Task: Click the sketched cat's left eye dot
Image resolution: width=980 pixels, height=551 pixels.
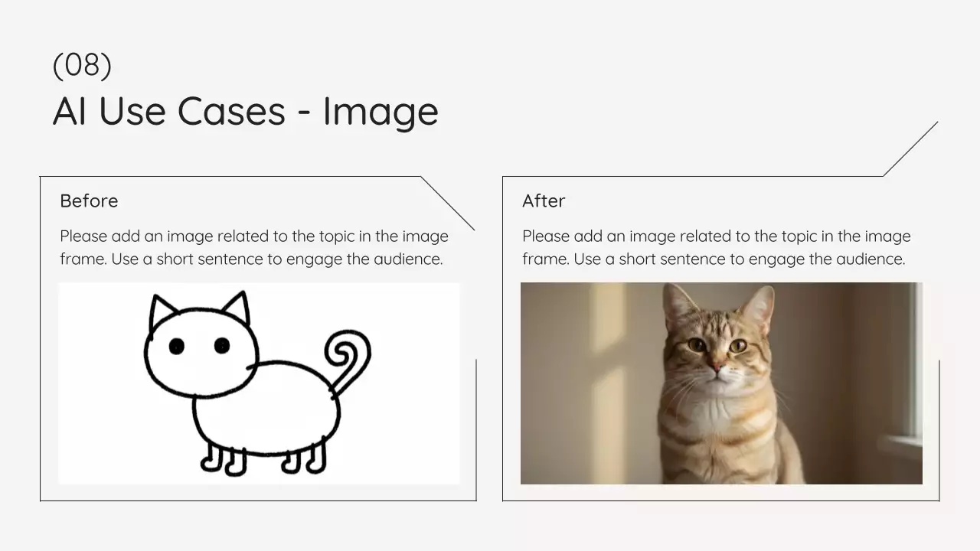Action: 177,347
